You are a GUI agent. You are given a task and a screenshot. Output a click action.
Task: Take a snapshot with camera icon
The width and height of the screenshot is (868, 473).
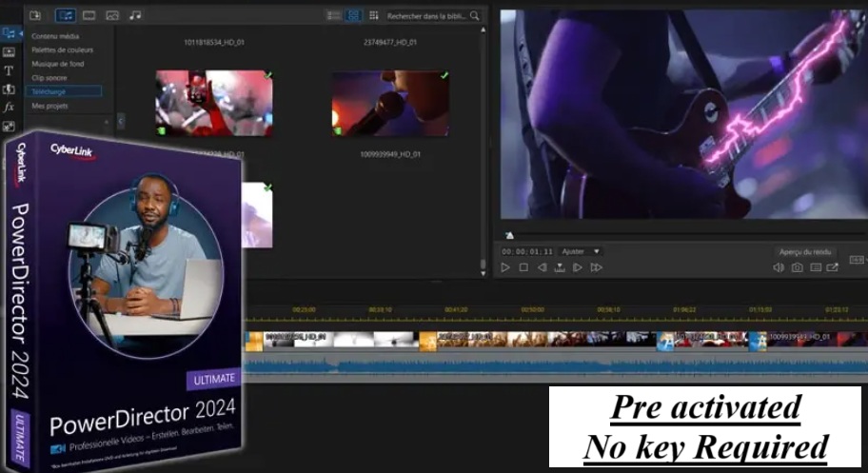click(797, 267)
